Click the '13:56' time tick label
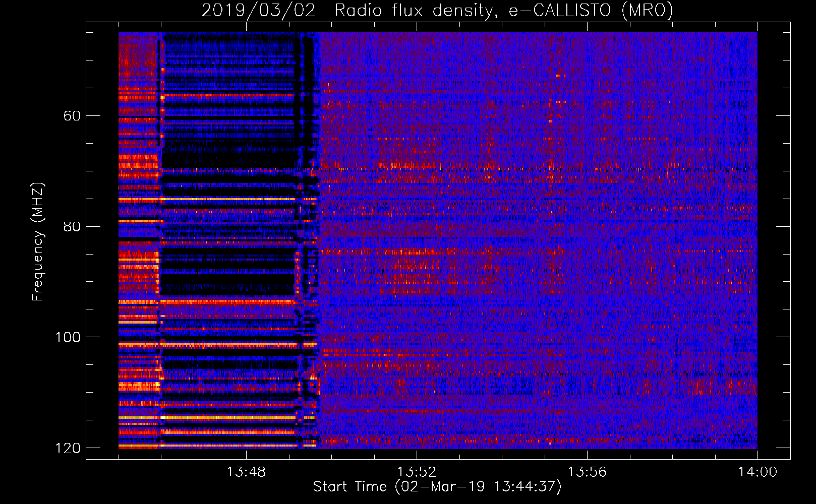This screenshot has height=504, width=816. click(x=587, y=472)
